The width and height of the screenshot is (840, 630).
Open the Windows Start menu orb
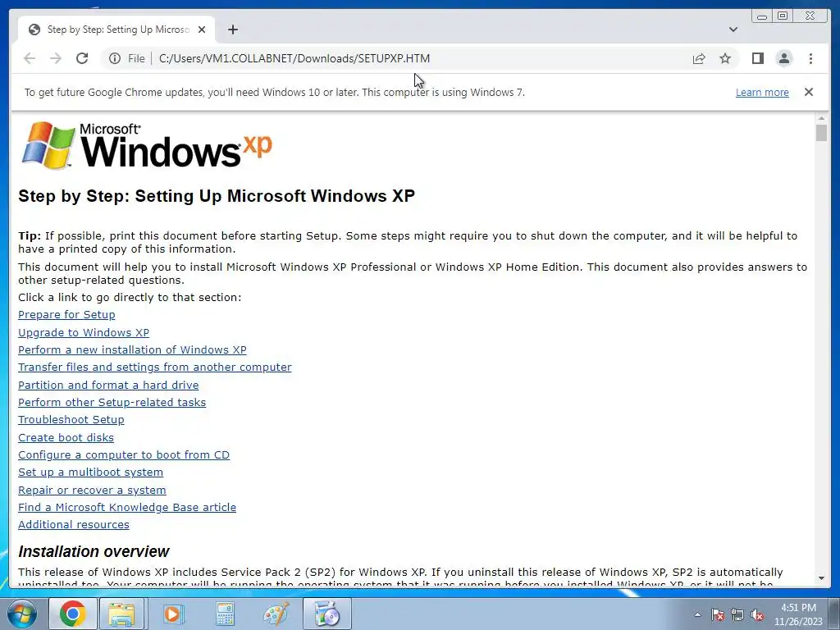coord(22,614)
